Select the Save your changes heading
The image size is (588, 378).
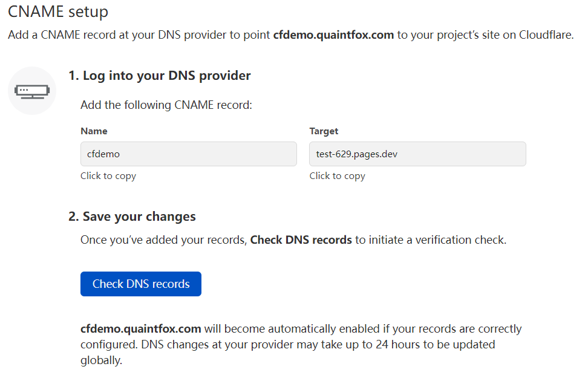tap(132, 217)
